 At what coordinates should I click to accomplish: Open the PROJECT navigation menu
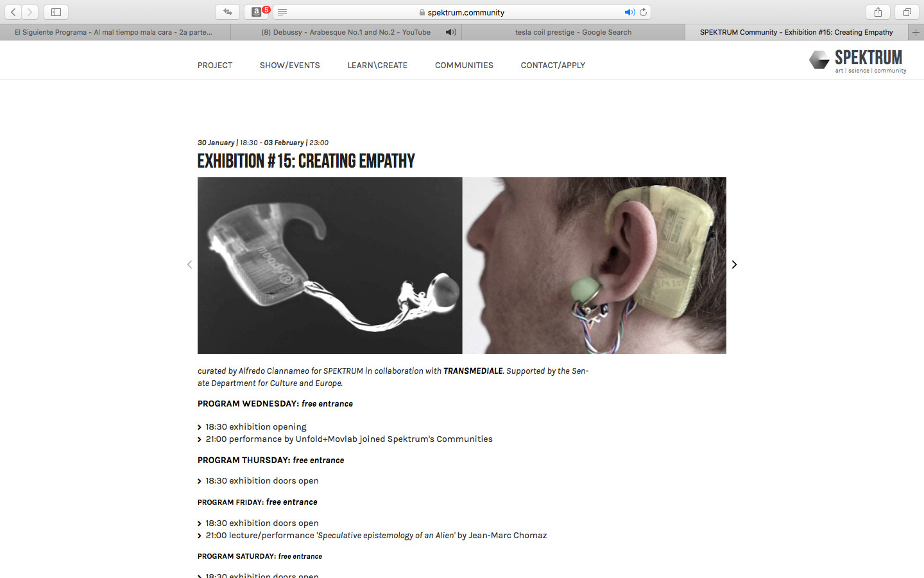tap(215, 65)
